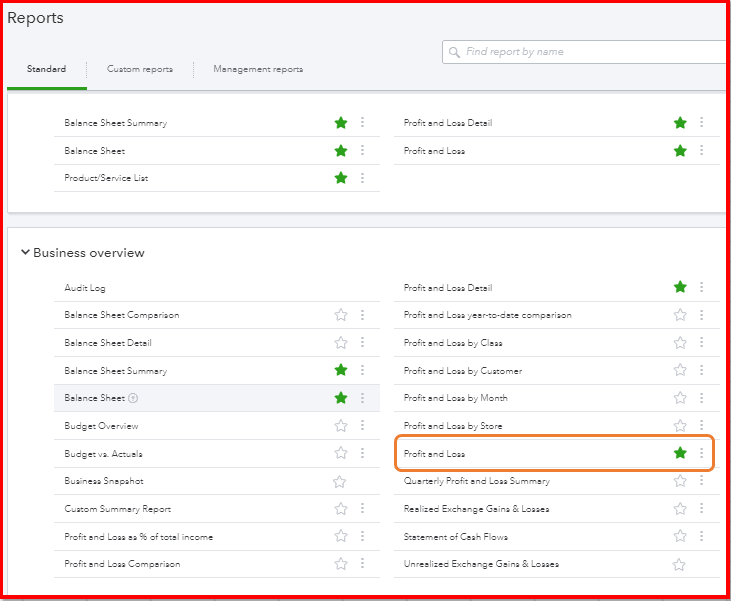Open the Management reports tab
Screen dimensions: 731x601
(x=258, y=69)
